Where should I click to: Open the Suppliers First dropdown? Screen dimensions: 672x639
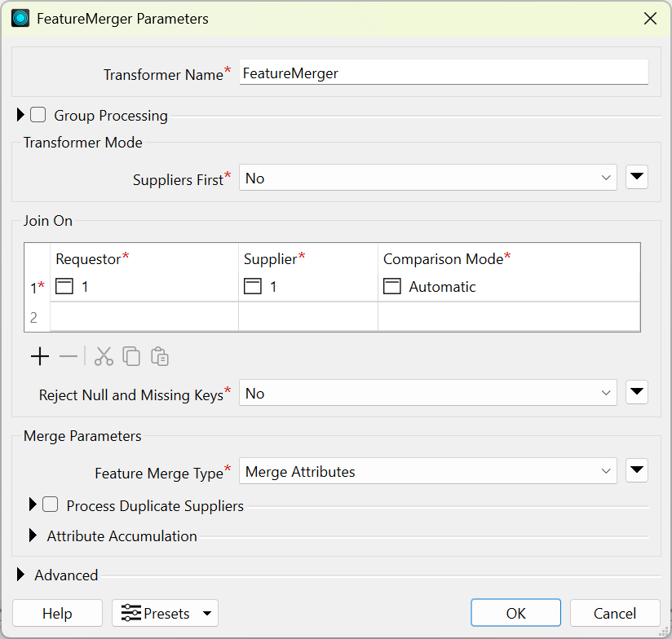pyautogui.click(x=427, y=178)
